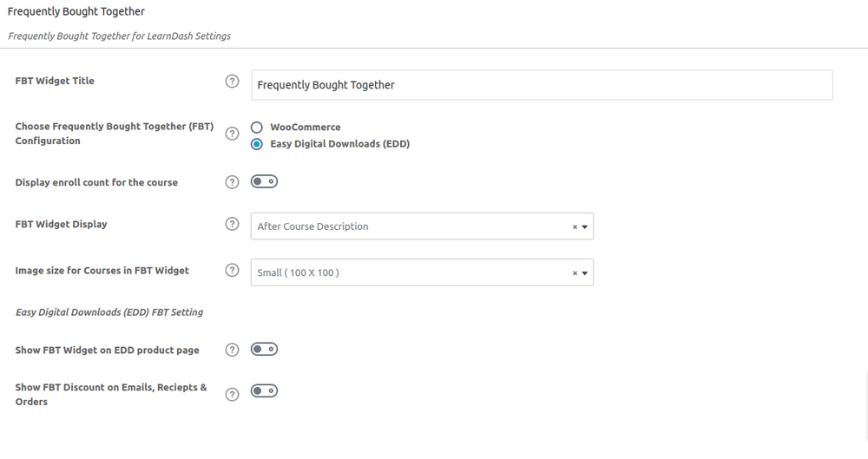Toggle Show FBT Widget on EDD product page
This screenshot has width=868, height=459.
[264, 350]
